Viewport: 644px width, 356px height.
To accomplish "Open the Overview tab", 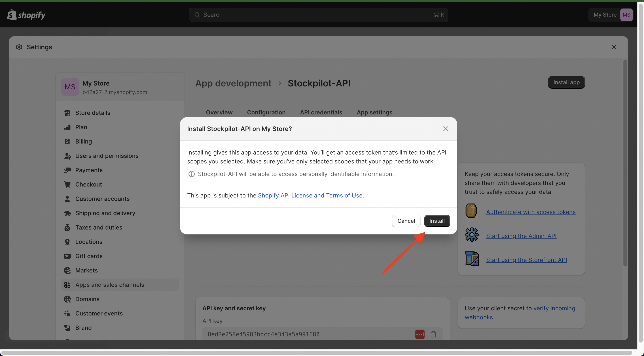I will click(219, 112).
